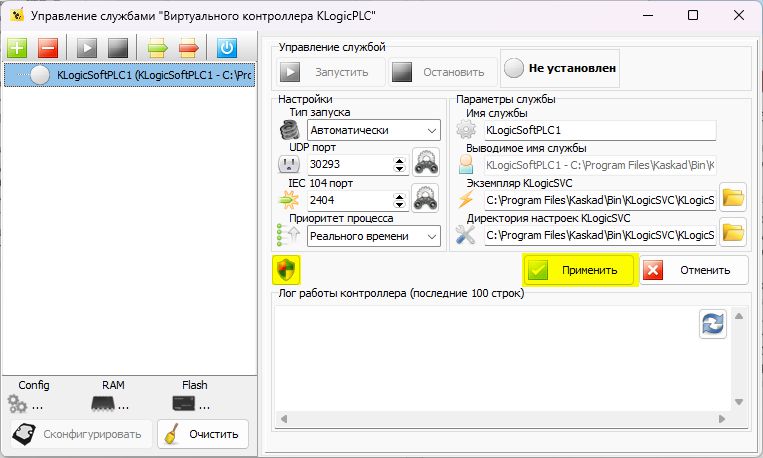Viewport: 763px width, 458px height.
Task: Click the green arrow toolbar icon
Action: click(157, 48)
